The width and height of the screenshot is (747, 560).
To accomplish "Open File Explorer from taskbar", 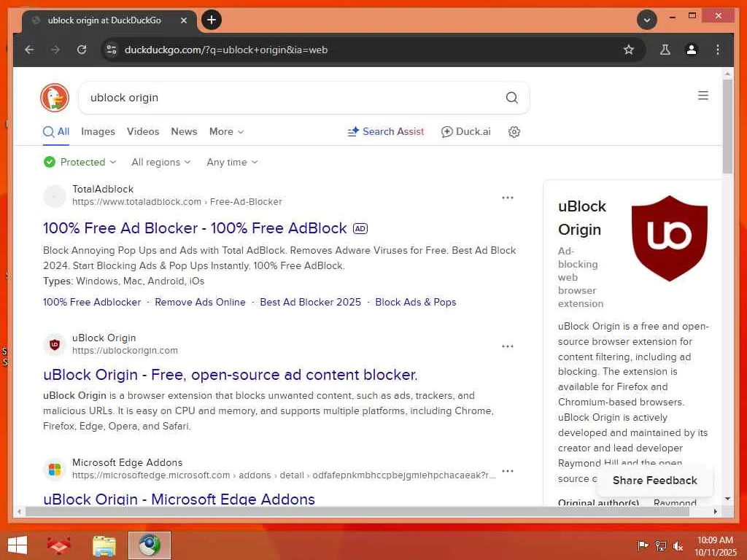I will pos(104,545).
